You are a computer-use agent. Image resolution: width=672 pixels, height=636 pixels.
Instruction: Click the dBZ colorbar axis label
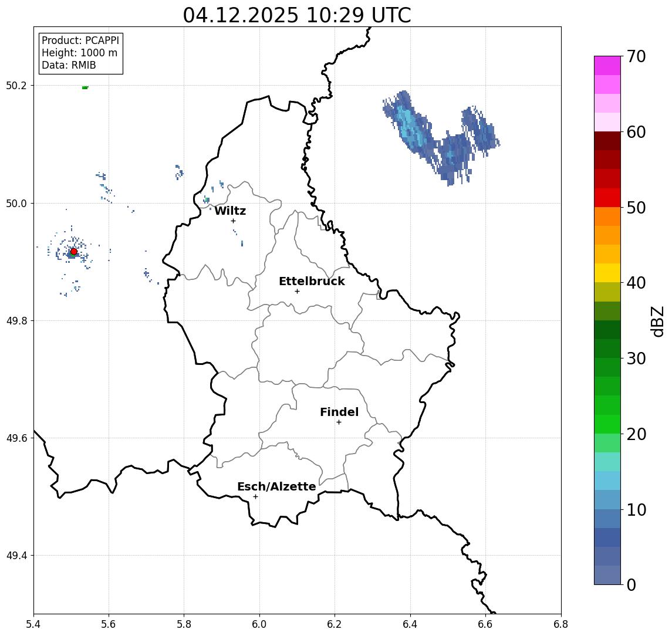coord(657,322)
